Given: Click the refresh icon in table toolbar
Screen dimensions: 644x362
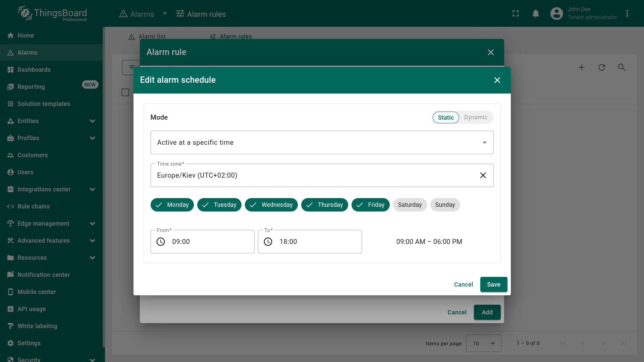Looking at the screenshot, I should tap(601, 67).
